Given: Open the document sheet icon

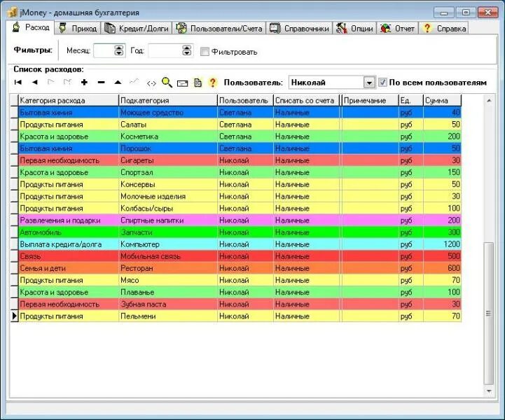Looking at the screenshot, I should pos(198,83).
